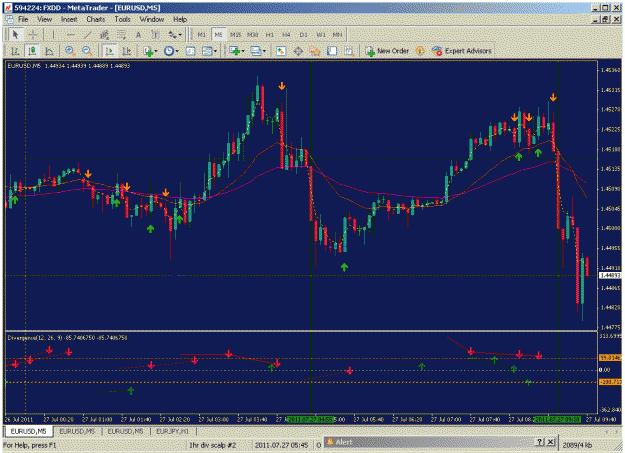625x453 pixels.
Task: Open the Navigator panel icon
Action: pos(315,51)
